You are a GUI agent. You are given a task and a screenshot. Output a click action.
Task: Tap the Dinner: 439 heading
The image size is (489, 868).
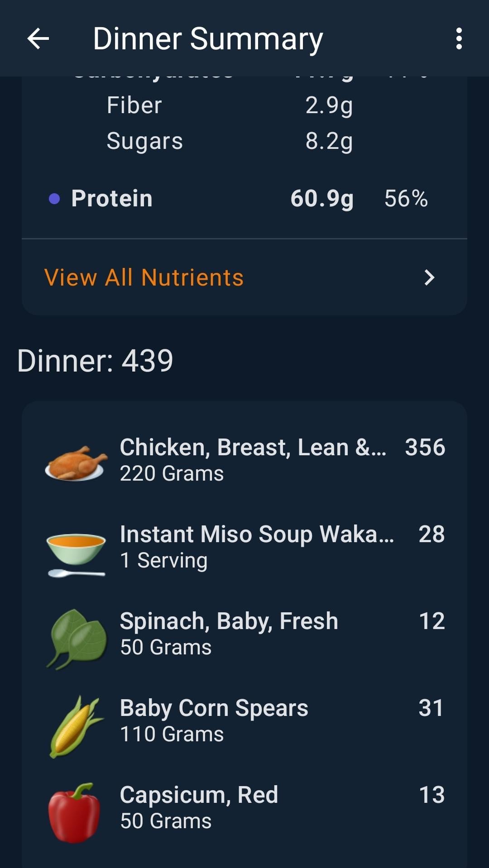pos(95,361)
